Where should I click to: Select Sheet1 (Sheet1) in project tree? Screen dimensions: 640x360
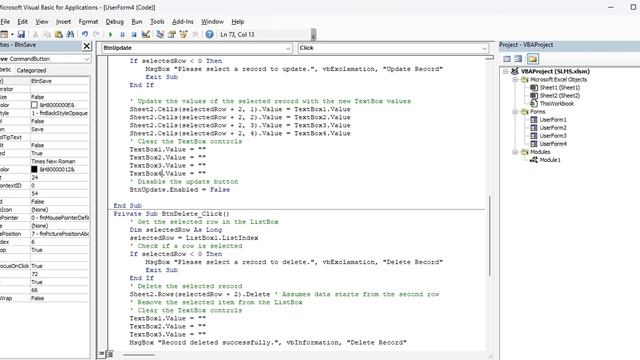pyautogui.click(x=560, y=88)
